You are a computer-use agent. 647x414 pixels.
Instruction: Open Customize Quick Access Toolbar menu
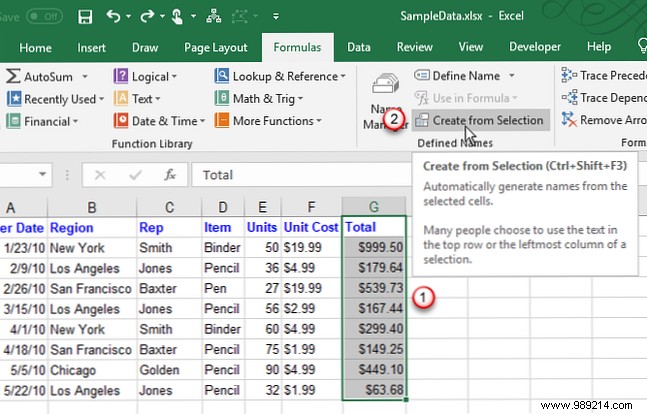point(276,17)
